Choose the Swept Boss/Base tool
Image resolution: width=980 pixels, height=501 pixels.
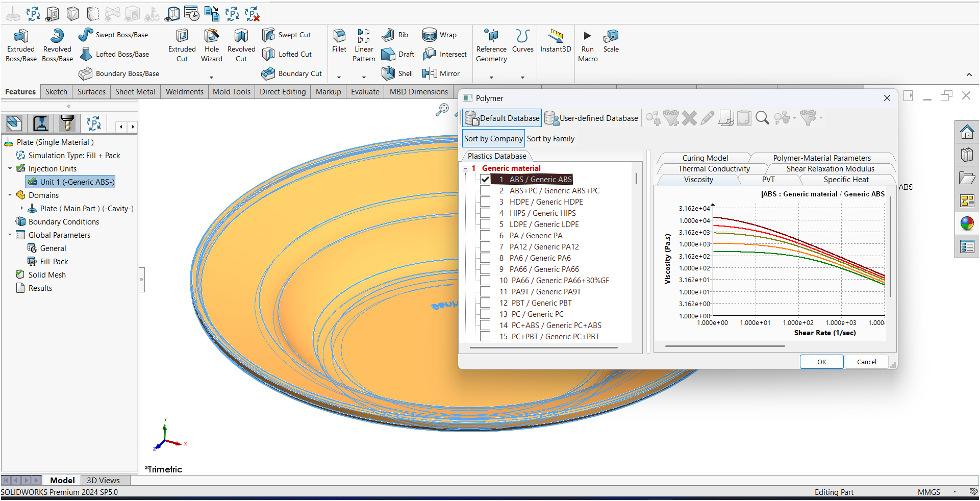pyautogui.click(x=113, y=35)
